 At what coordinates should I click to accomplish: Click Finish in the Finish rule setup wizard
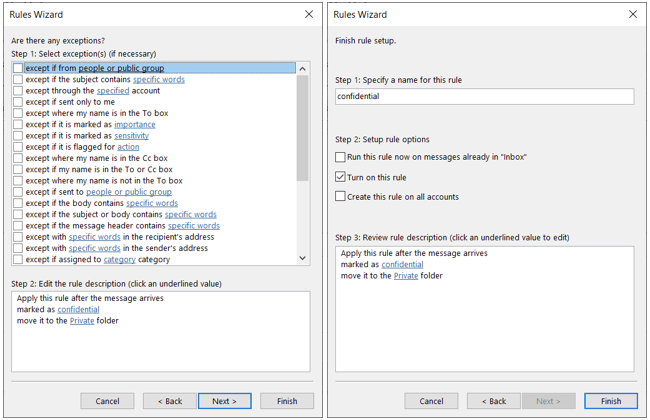[x=611, y=401]
